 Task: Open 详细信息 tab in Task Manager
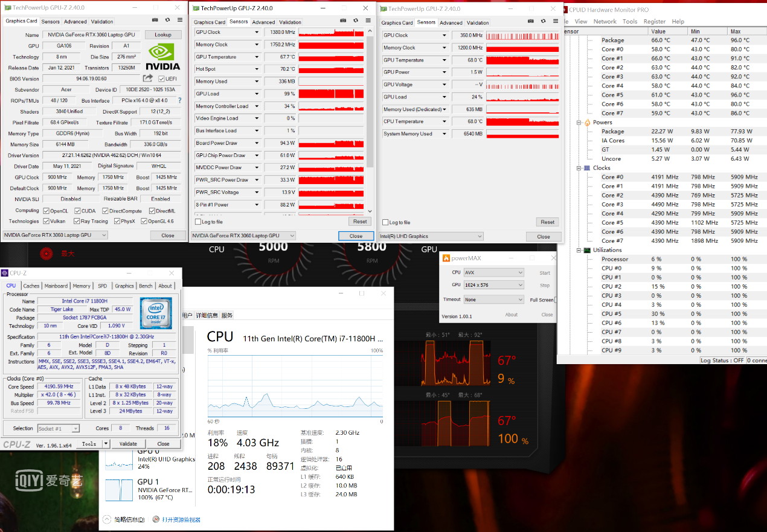(x=207, y=315)
